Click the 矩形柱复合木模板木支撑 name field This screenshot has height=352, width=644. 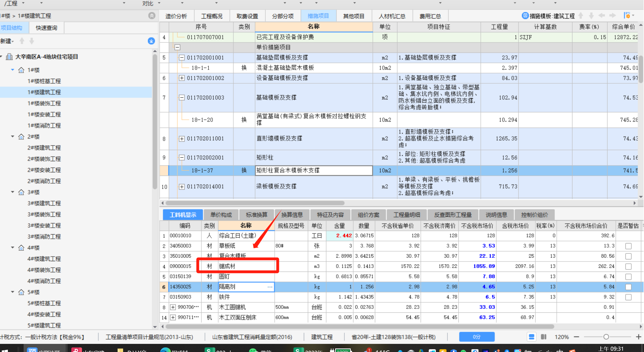314,171
